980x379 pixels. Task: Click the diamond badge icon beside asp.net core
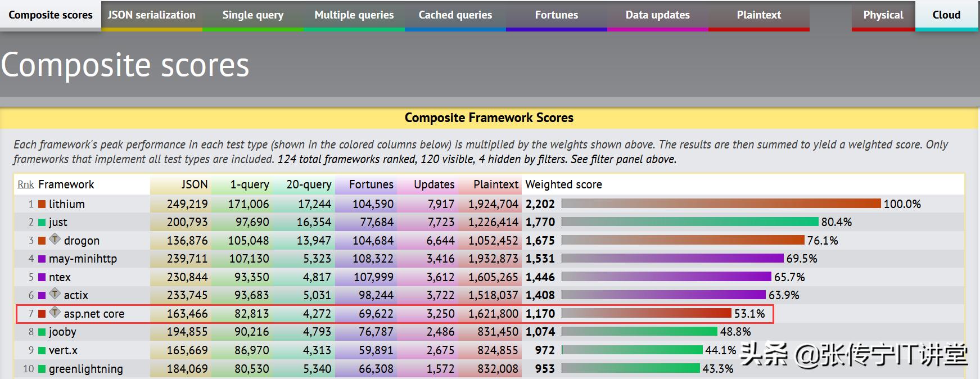click(x=55, y=312)
